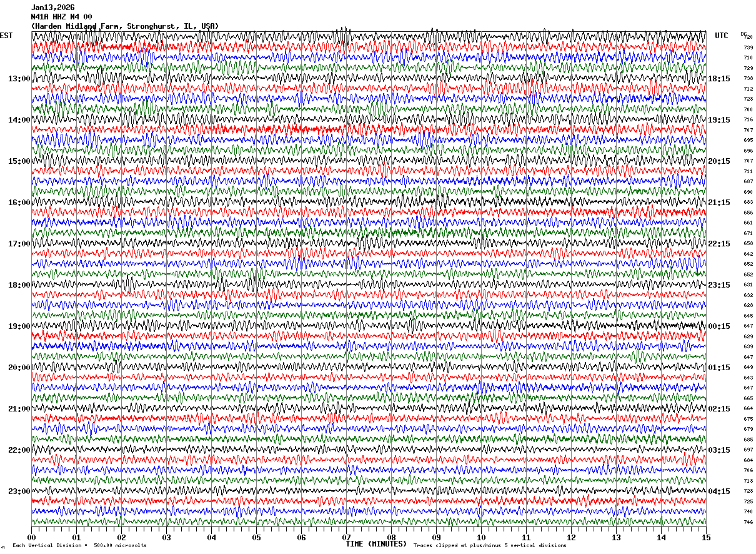Click the DC offset value "739"
This screenshot has height=554, width=756.
coord(748,48)
